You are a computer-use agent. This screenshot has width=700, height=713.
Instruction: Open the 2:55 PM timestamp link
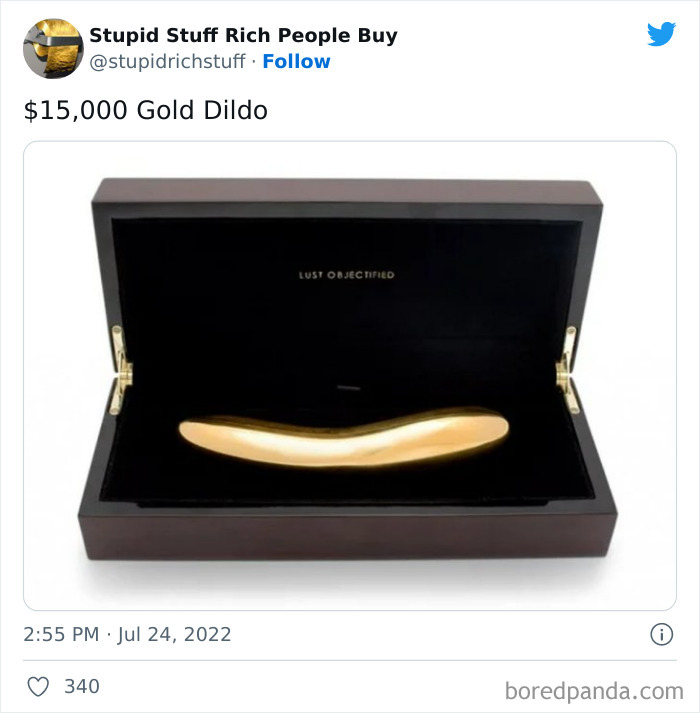click(61, 634)
